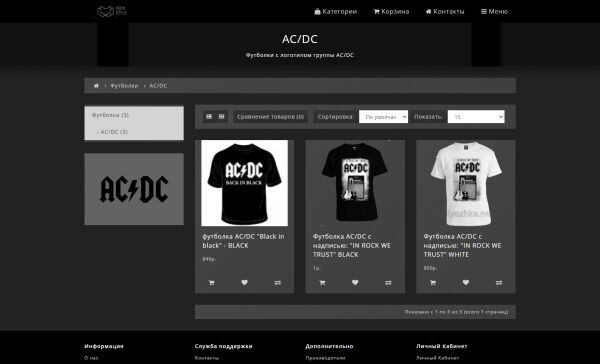Click the home icon in breadcrumb
This screenshot has width=600, height=364.
pos(96,86)
